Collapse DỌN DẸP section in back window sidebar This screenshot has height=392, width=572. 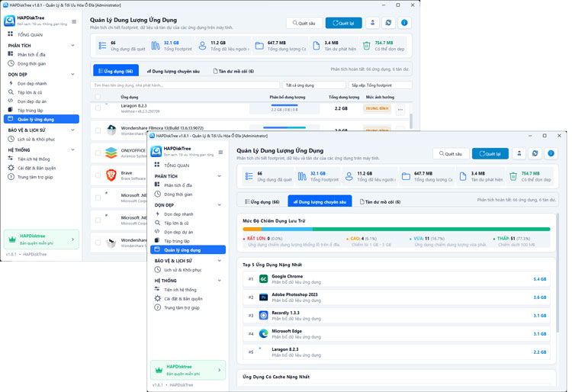(x=72, y=75)
